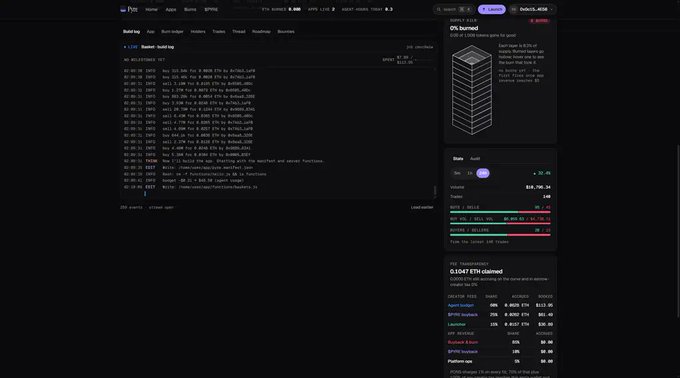Expand the wallet address dropdown
680x378 pixels.
(x=533, y=9)
